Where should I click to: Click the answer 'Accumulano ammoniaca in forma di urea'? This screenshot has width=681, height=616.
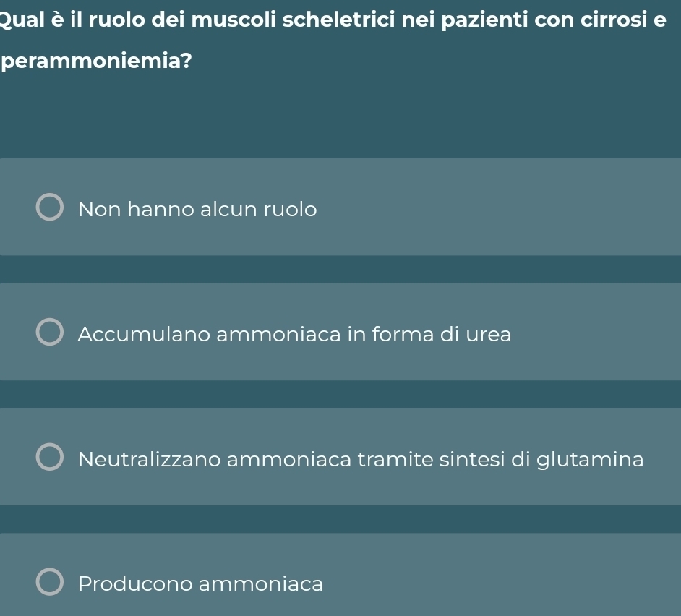pos(295,334)
